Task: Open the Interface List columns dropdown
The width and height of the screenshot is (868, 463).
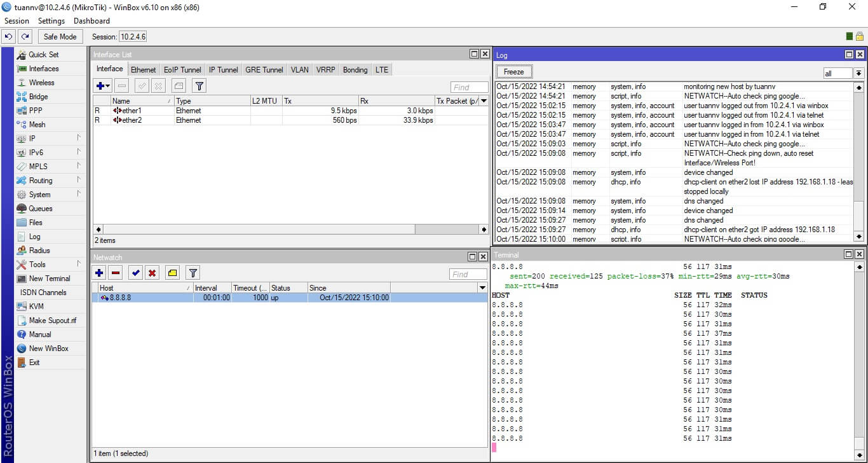Action: (x=484, y=101)
